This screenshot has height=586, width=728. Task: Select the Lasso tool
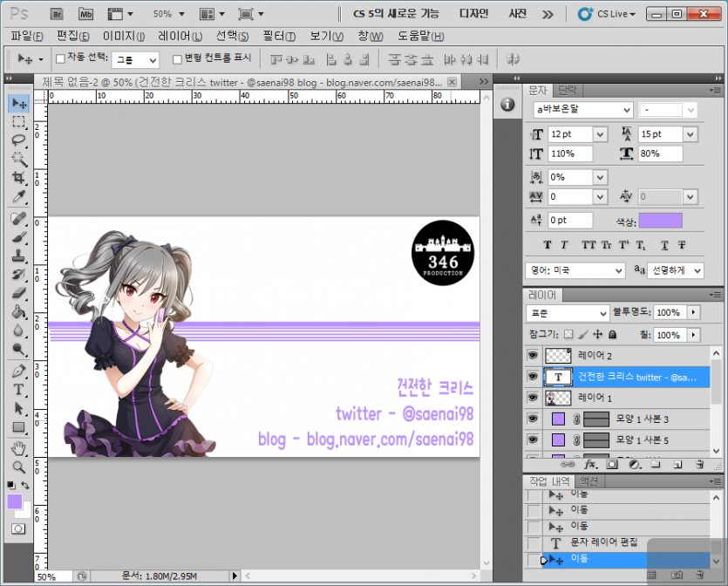click(18, 140)
